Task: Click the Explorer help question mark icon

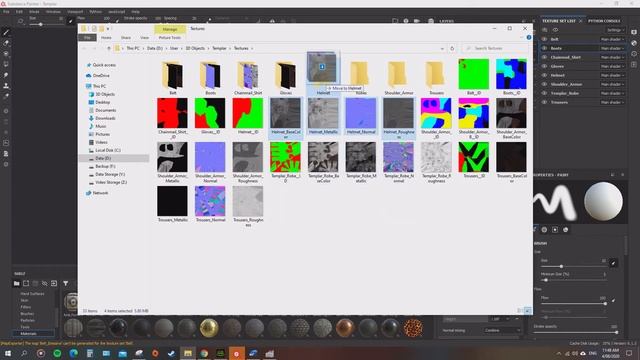Action: (x=529, y=38)
